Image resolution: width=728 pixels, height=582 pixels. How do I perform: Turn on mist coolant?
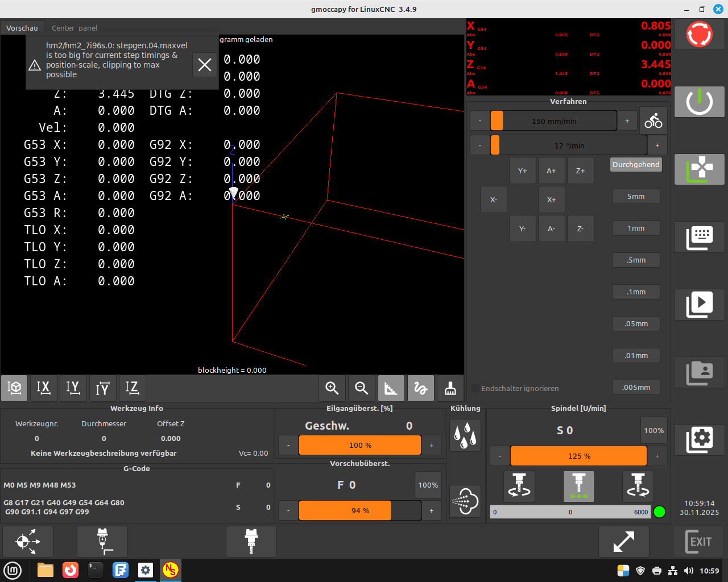coord(465,501)
